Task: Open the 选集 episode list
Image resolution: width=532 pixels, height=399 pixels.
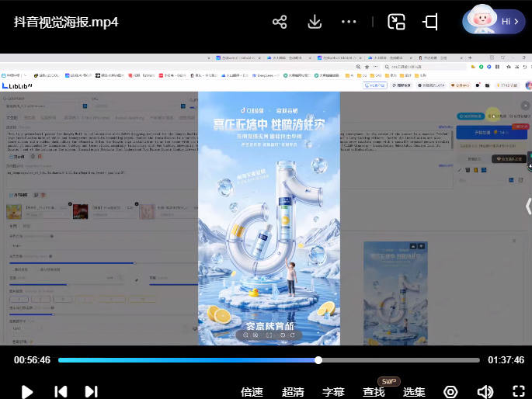Action: click(x=414, y=392)
